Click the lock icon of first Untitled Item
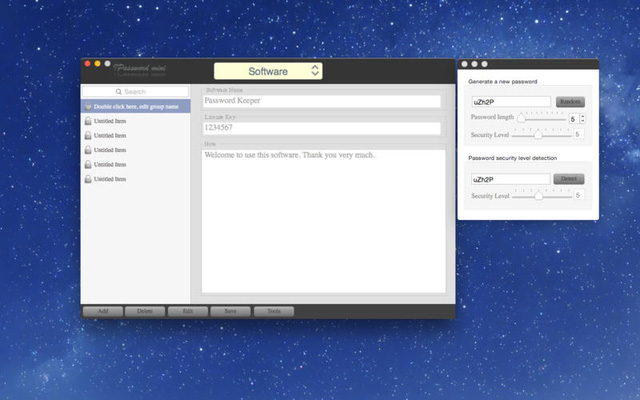The width and height of the screenshot is (640, 400). (88, 121)
